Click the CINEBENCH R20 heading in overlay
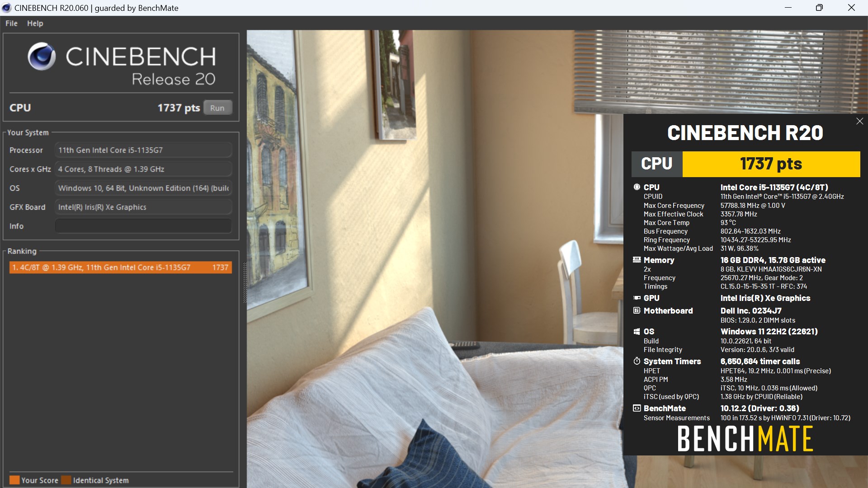This screenshot has height=488, width=868. coord(745,133)
